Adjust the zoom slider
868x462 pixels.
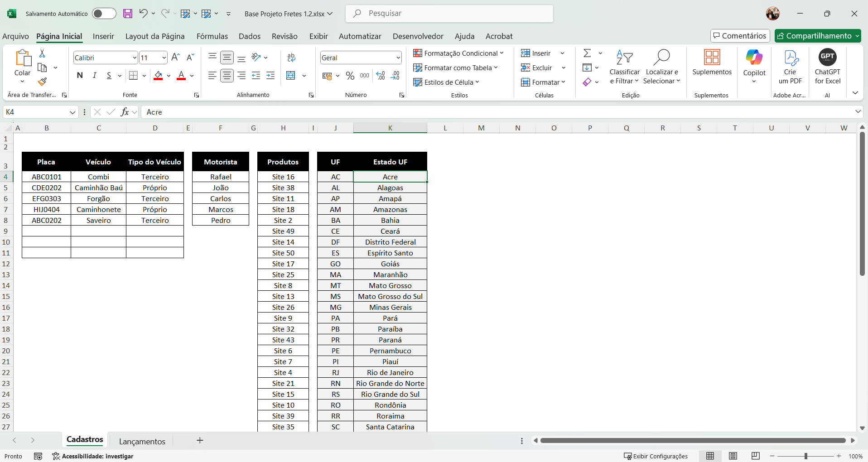806,456
